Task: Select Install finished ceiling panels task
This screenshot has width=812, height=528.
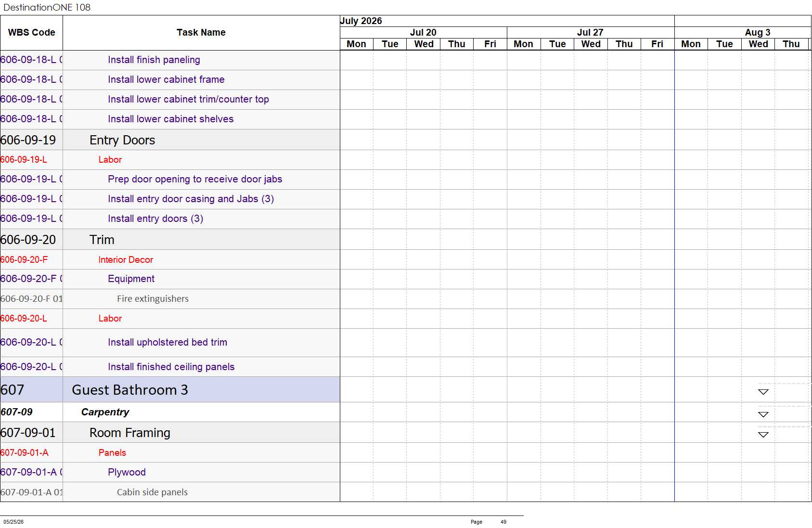Action: (x=171, y=367)
